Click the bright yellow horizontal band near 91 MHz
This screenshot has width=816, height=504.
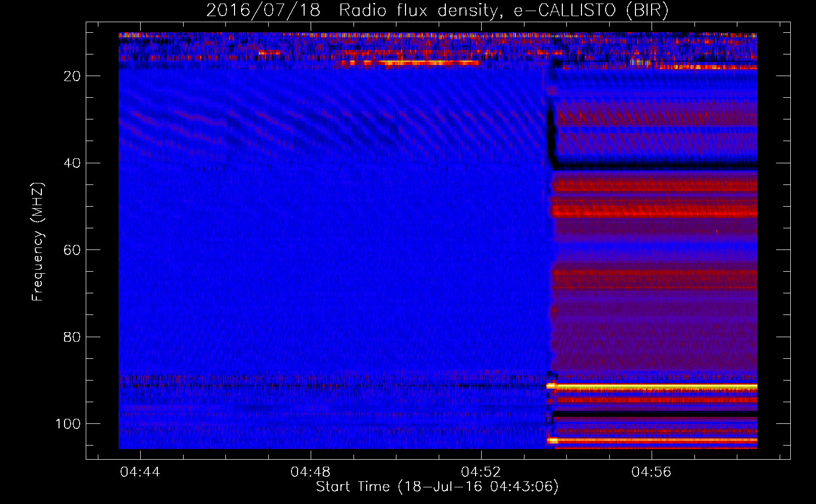652,386
